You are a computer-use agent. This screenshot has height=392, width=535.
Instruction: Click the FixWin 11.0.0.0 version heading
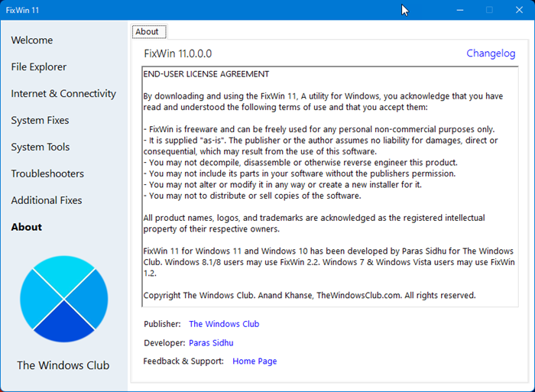(x=178, y=53)
